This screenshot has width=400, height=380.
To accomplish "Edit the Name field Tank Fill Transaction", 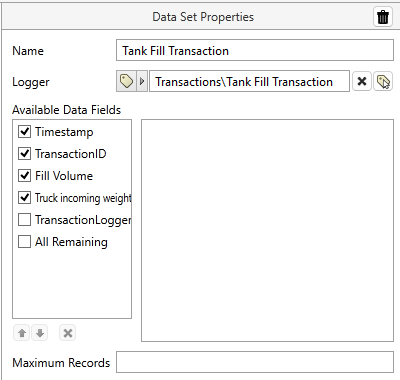I will (x=255, y=50).
